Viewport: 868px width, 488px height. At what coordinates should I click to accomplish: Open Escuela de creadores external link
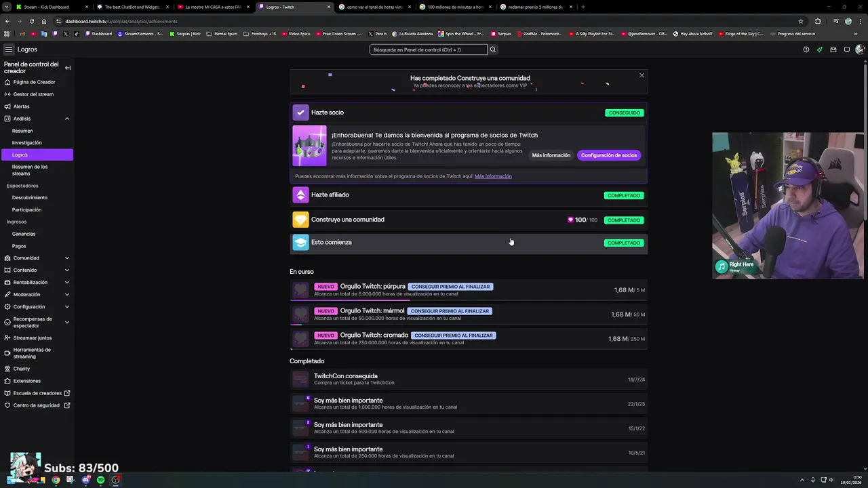point(37,393)
